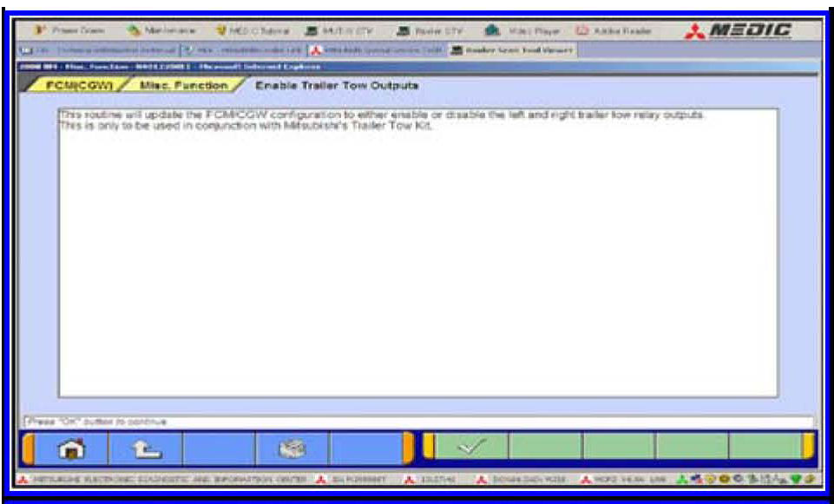Click the 'Press OK button' status field
834x504 pixels.
click(x=417, y=422)
